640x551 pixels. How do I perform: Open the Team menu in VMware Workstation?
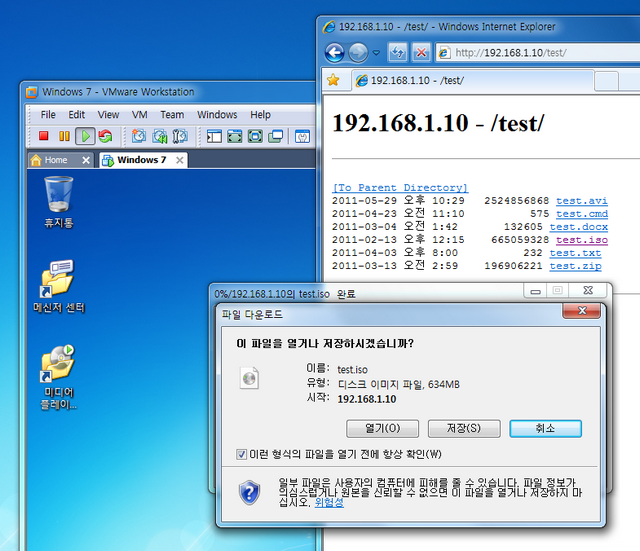pyautogui.click(x=172, y=115)
